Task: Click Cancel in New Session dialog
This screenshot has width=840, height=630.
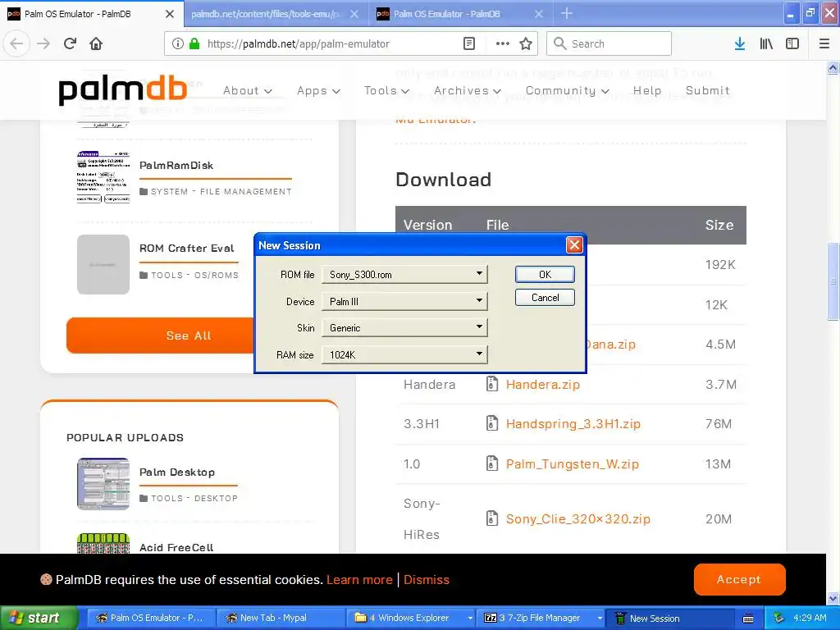Action: 545,297
